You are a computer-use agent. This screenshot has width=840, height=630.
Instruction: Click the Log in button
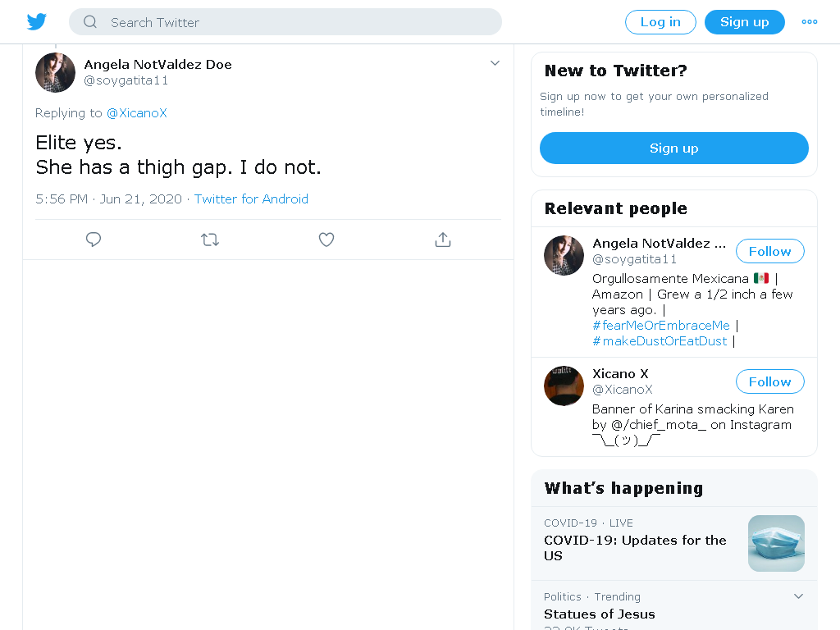660,22
